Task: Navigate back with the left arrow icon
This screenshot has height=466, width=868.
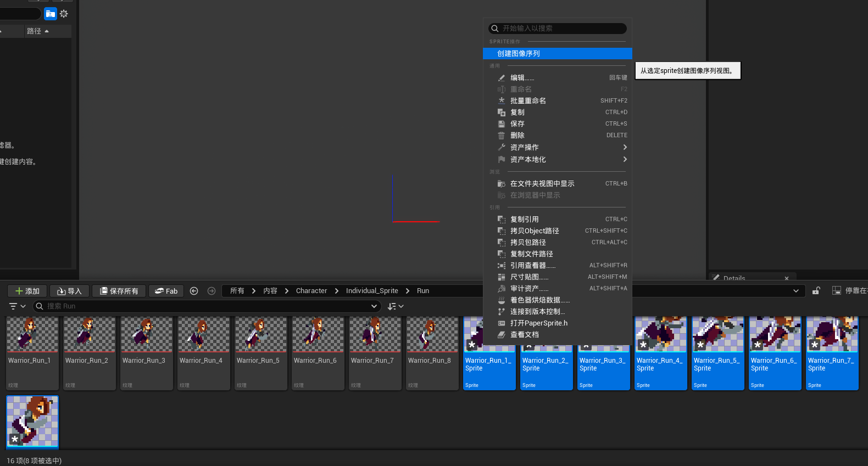Action: point(194,291)
